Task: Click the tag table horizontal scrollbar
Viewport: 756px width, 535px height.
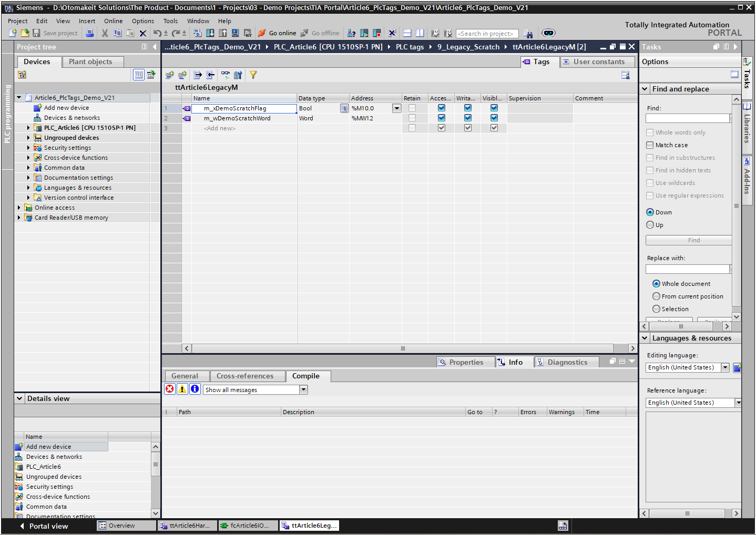Action: pyautogui.click(x=403, y=348)
